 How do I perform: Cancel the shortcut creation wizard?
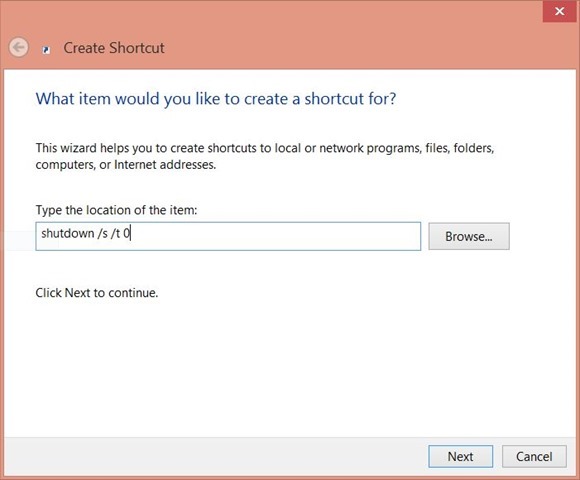click(x=534, y=456)
